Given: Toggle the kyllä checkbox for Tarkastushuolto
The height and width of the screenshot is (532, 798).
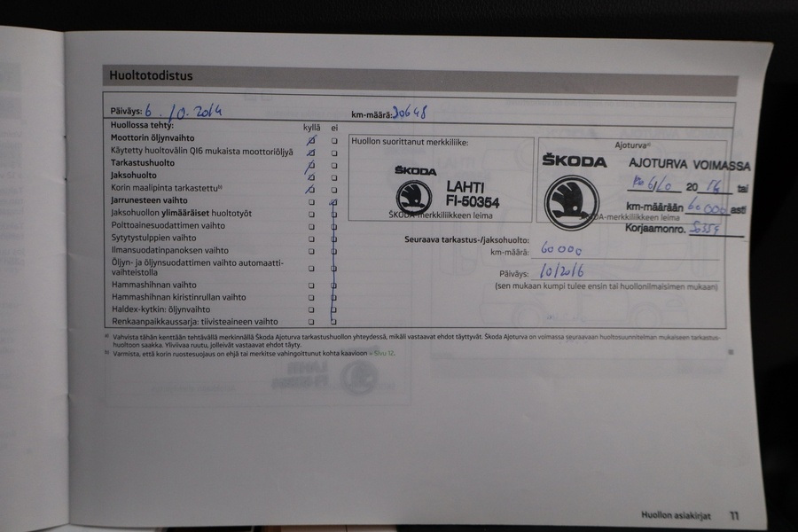Looking at the screenshot, I should click(x=311, y=165).
